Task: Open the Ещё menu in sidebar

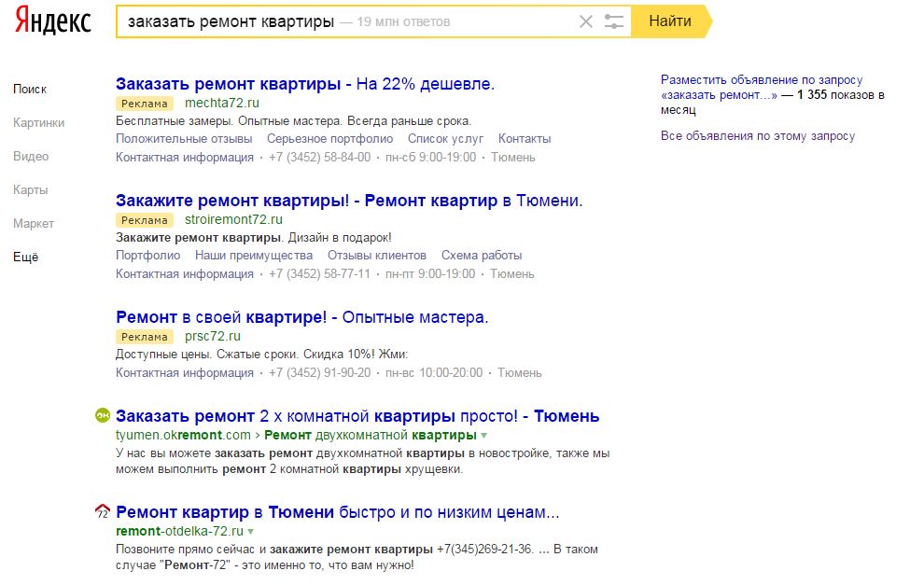Action: click(26, 258)
